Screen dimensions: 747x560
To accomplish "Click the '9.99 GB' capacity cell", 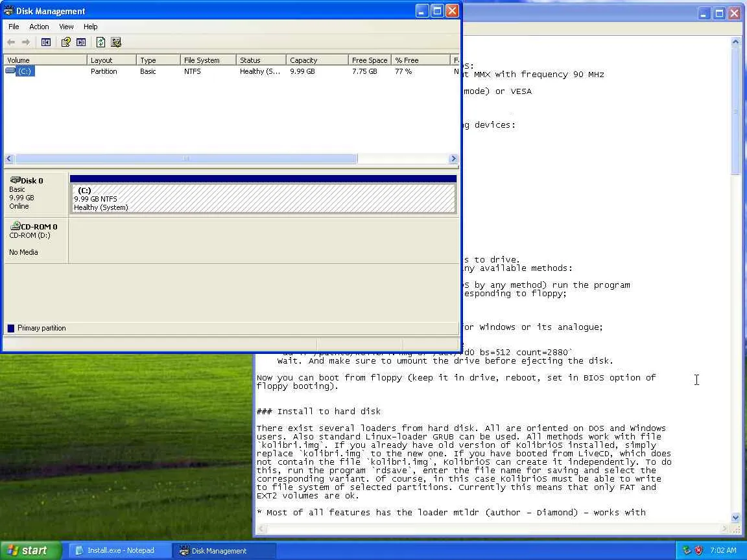I will tap(302, 71).
